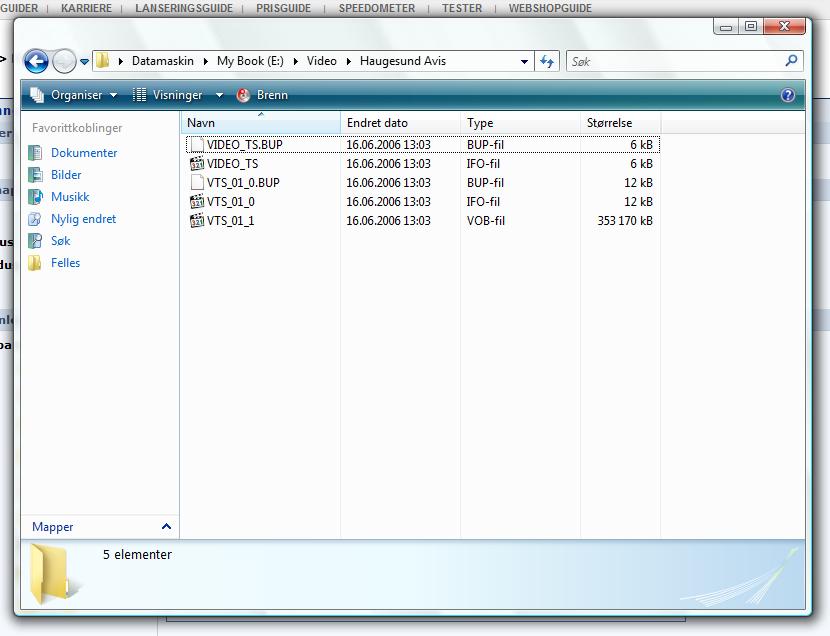Click the VTS_01_0 media file icon
The width and height of the screenshot is (830, 636).
(197, 202)
